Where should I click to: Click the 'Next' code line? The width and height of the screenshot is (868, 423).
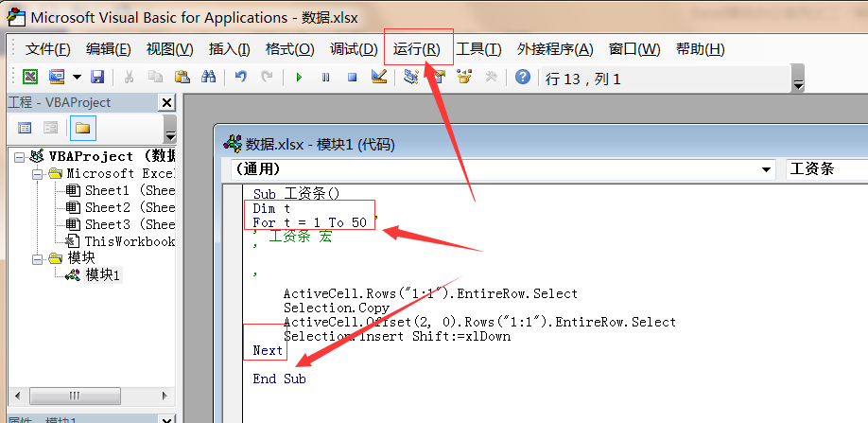tap(268, 350)
